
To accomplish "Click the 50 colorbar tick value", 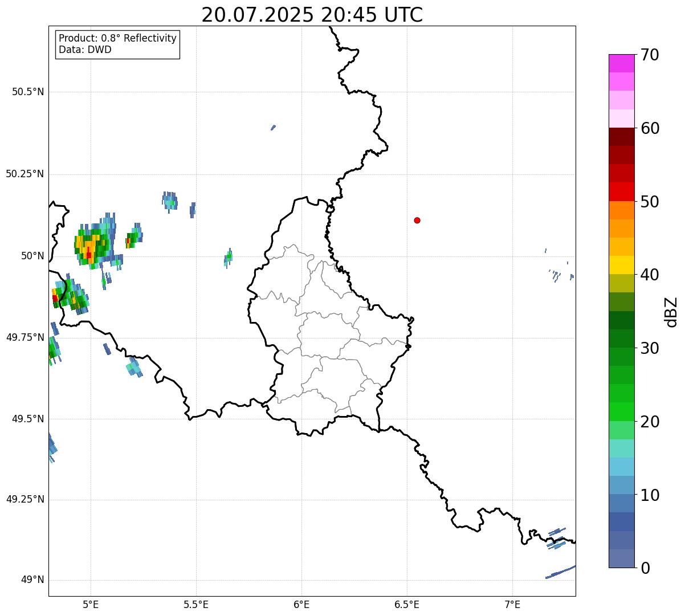I will click(650, 202).
